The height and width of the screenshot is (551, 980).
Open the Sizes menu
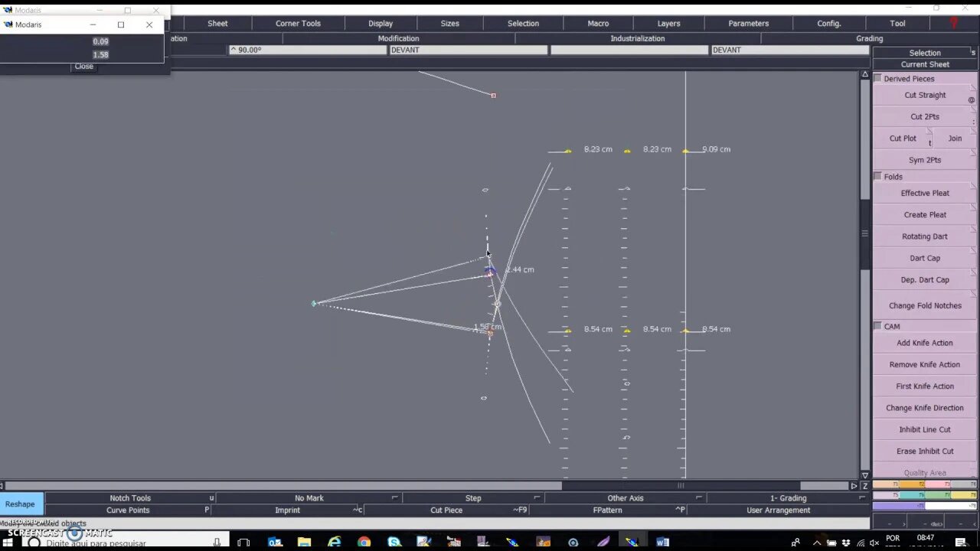tap(450, 23)
